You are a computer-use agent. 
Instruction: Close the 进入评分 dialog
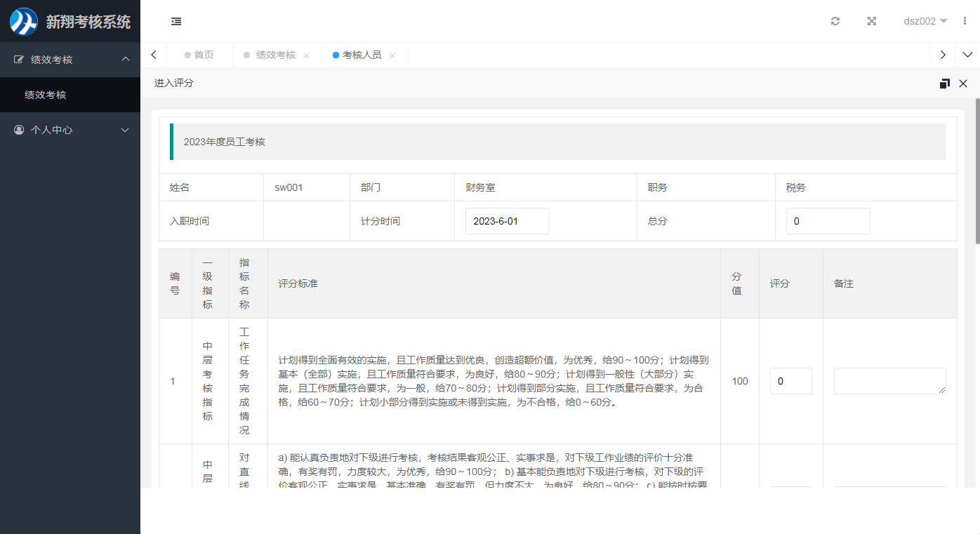[963, 84]
